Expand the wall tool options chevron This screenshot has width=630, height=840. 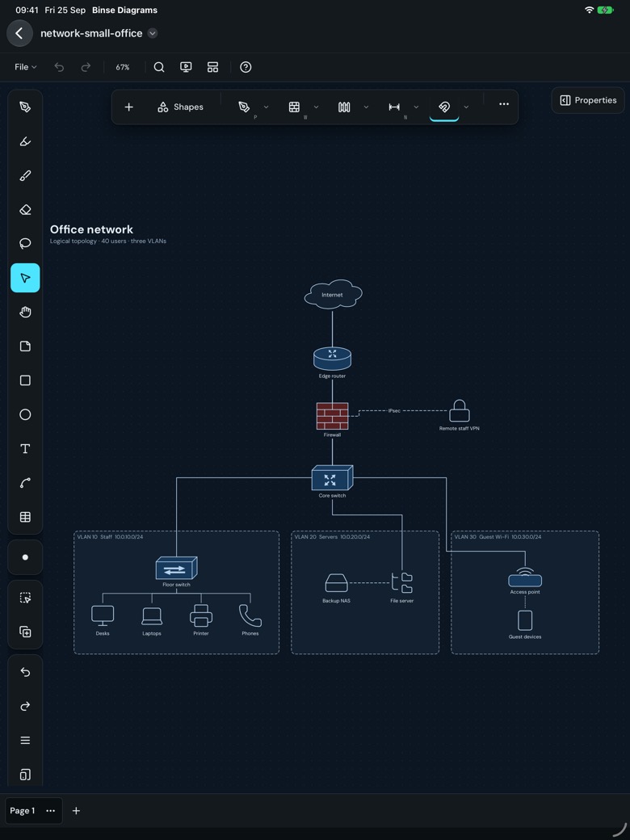(x=316, y=107)
